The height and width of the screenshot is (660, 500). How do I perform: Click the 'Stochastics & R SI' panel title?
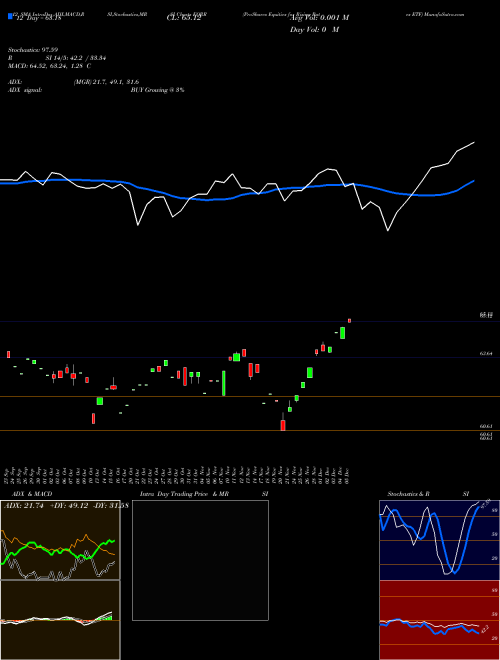click(x=428, y=494)
